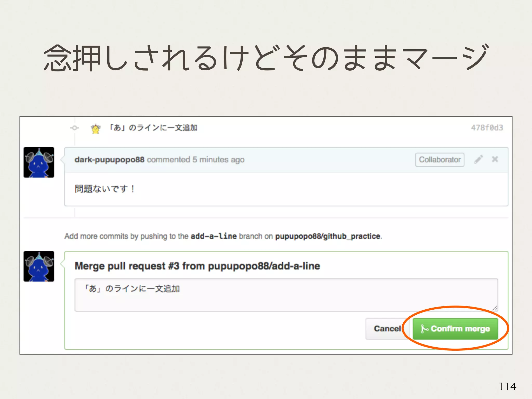Click the Collaborator badge
The image size is (532, 399).
point(440,159)
